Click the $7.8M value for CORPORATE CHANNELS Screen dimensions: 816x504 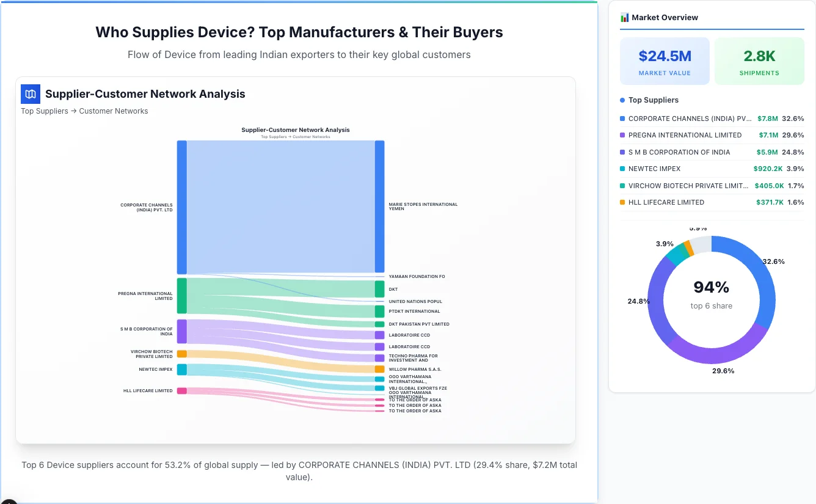(x=768, y=119)
